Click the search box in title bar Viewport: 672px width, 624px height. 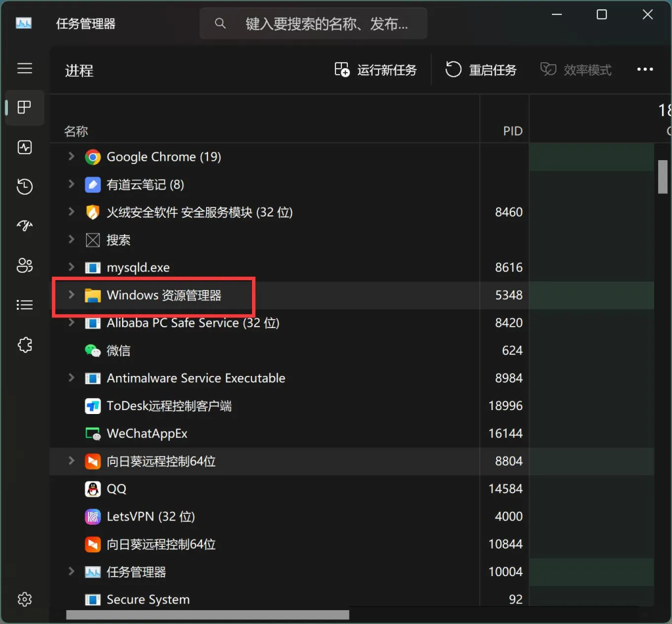[313, 24]
